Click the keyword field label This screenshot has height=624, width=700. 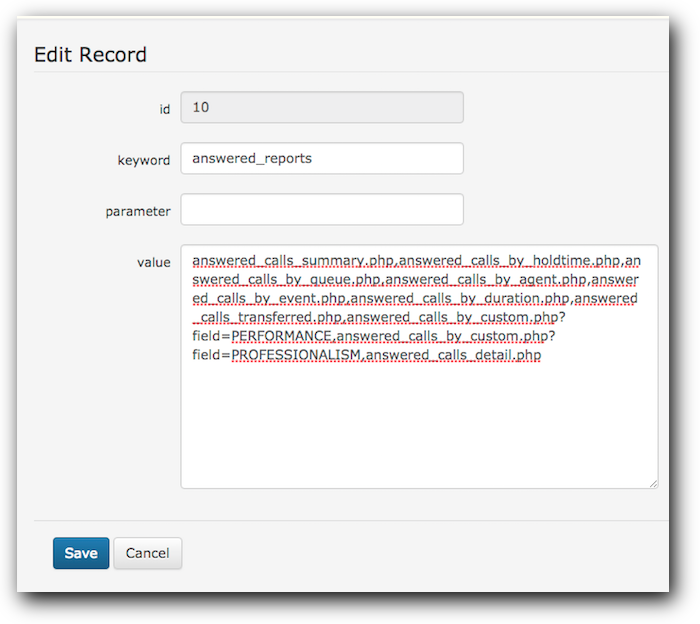(x=144, y=160)
